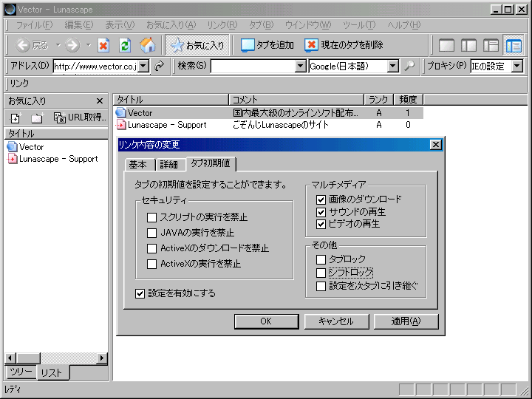This screenshot has width=532, height=399.
Task: Click the 現在のタブを削除 toolbar button
Action: point(344,45)
